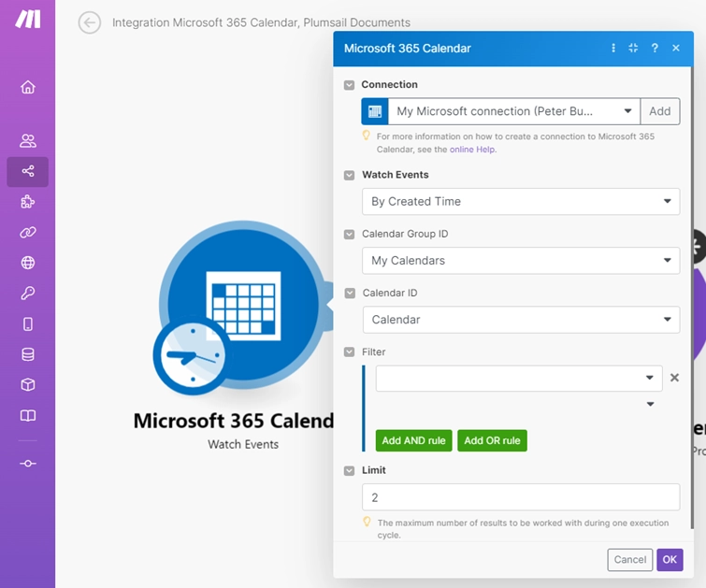This screenshot has width=706, height=588.
Task: Confirm settings with OK button
Action: coord(670,560)
